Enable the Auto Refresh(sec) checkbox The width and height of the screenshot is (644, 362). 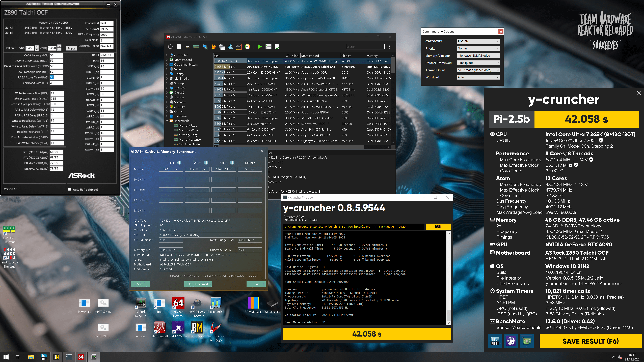tap(70, 189)
